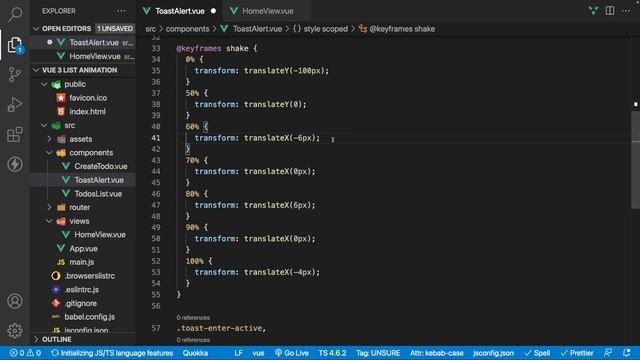This screenshot has height=360, width=640.
Task: Expand the Outline section
Action: click(36, 339)
